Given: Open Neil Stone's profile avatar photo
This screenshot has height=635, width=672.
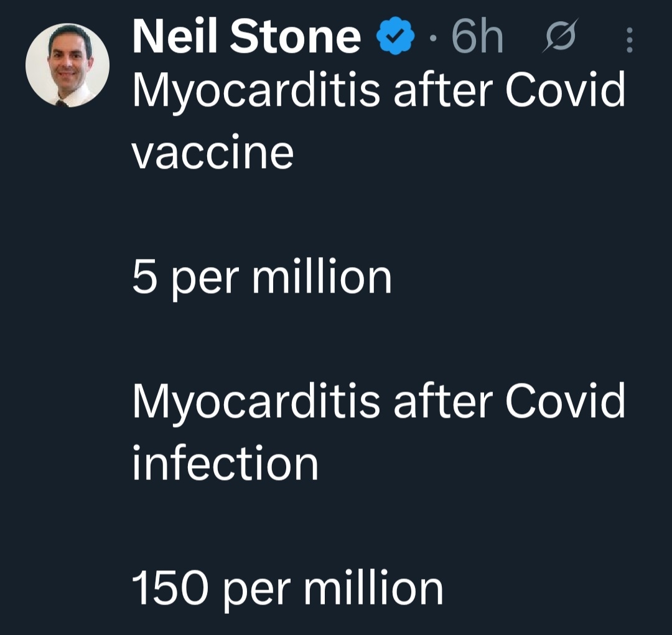Looking at the screenshot, I should click(67, 65).
